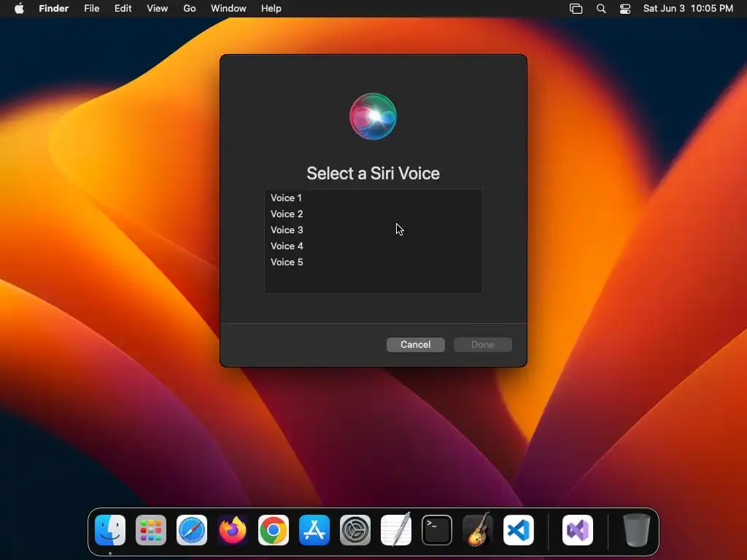Open the Window menu
Image resolution: width=747 pixels, height=560 pixels.
coord(228,9)
